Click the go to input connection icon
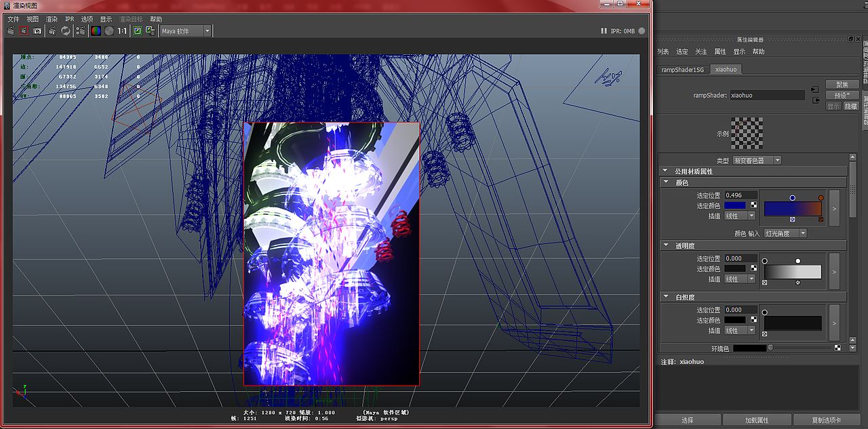868x429 pixels. click(815, 89)
